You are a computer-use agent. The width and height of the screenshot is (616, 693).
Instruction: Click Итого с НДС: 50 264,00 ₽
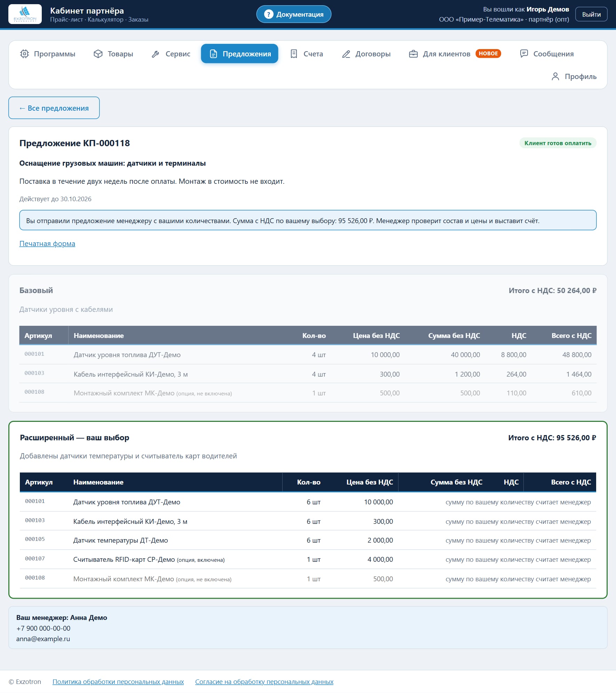tap(552, 290)
